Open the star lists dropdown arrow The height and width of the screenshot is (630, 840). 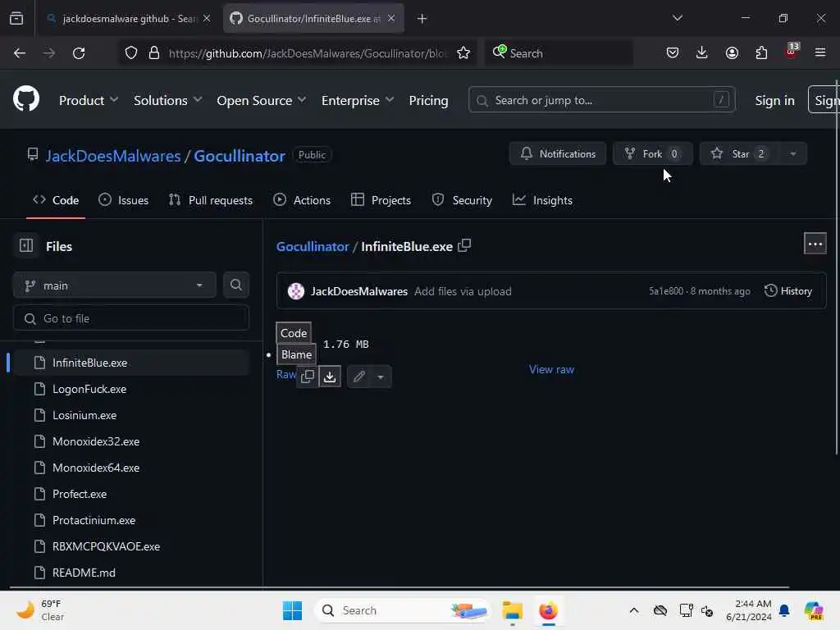coord(793,153)
